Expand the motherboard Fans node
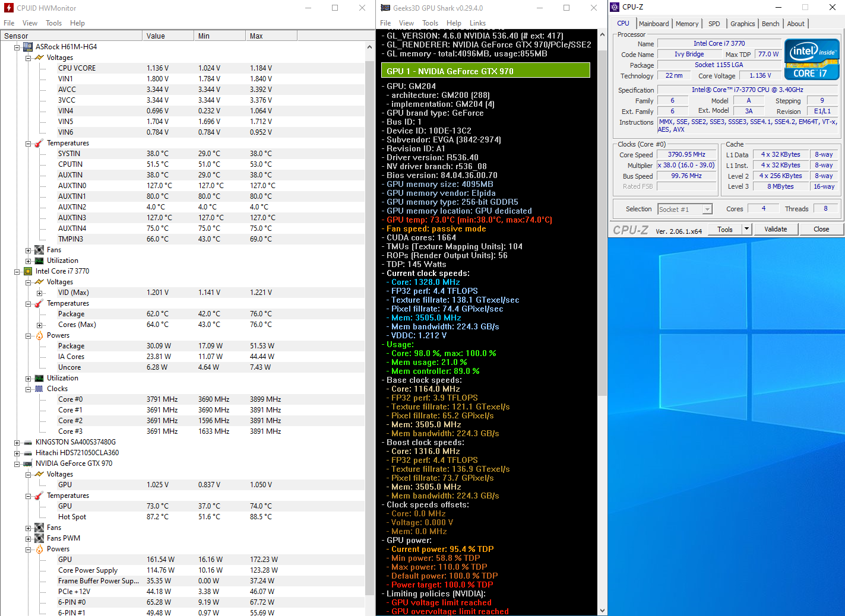 [28, 250]
